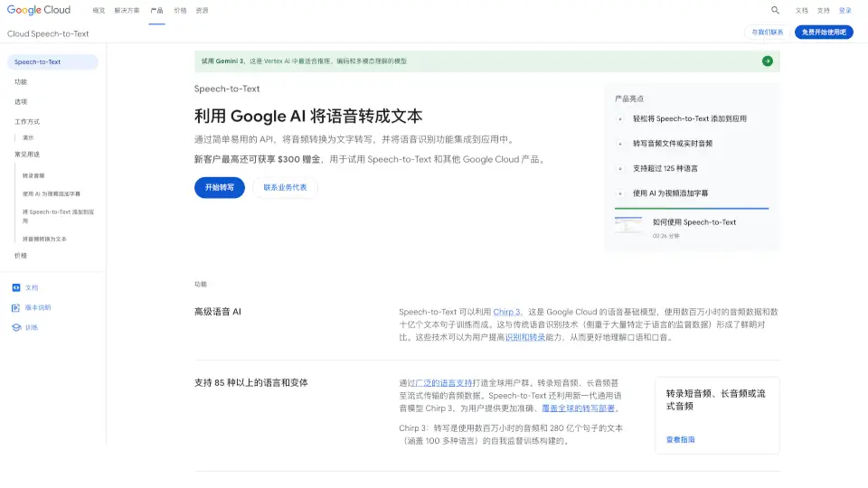
Task: Open the 版本说明 link in left sidebar
Action: (x=38, y=307)
